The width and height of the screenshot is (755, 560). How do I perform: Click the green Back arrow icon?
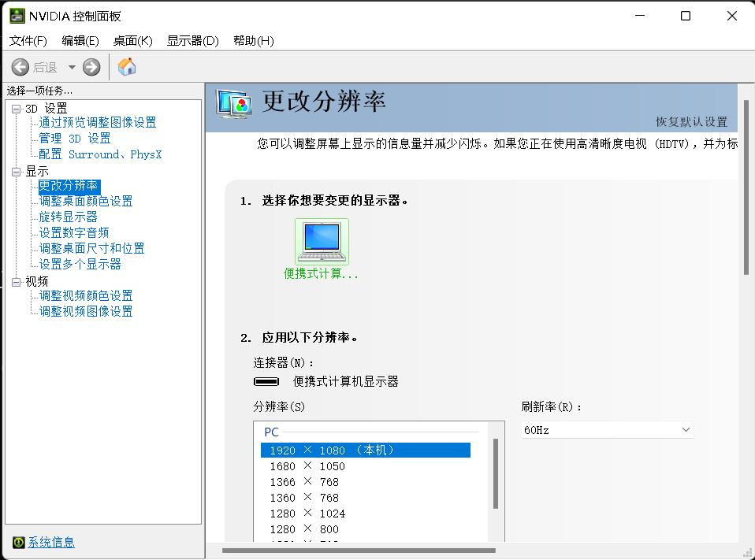coord(20,68)
